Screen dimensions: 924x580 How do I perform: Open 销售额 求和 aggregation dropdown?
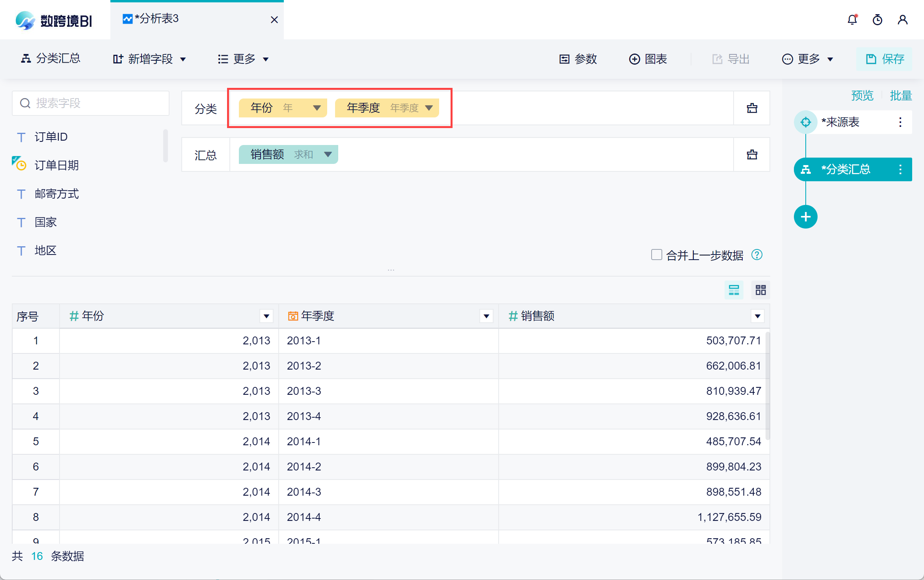[328, 154]
